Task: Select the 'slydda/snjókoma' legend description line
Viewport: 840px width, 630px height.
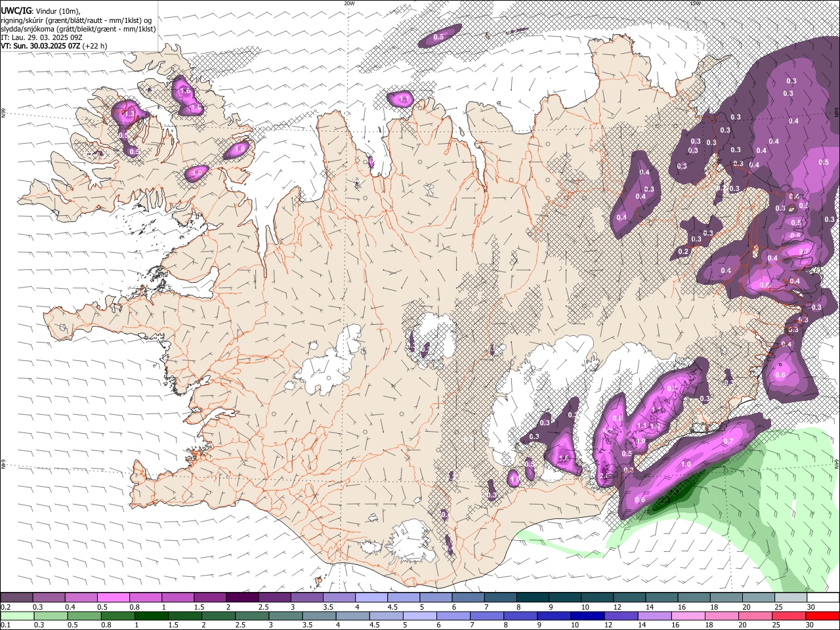Action: pos(79,28)
